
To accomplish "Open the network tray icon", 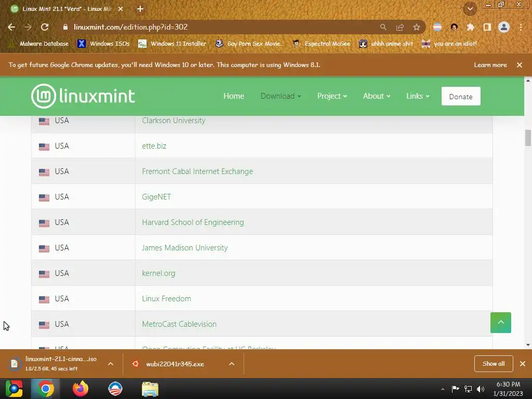I will pos(468,389).
